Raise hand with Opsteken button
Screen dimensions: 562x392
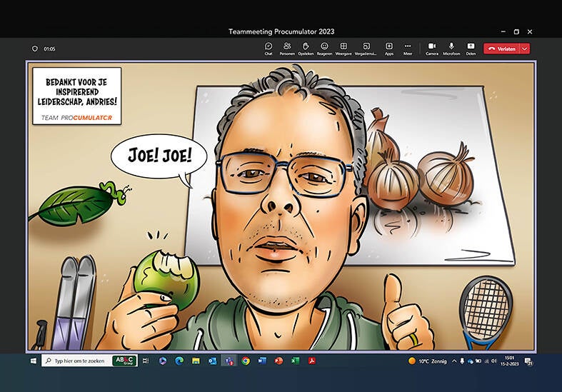306,48
